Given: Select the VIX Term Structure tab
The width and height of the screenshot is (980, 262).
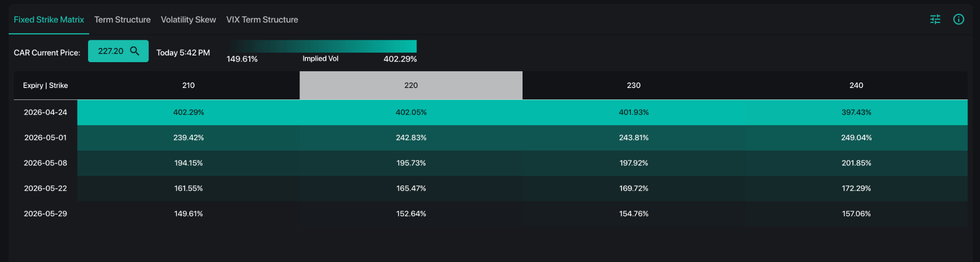Looking at the screenshot, I should tap(262, 20).
